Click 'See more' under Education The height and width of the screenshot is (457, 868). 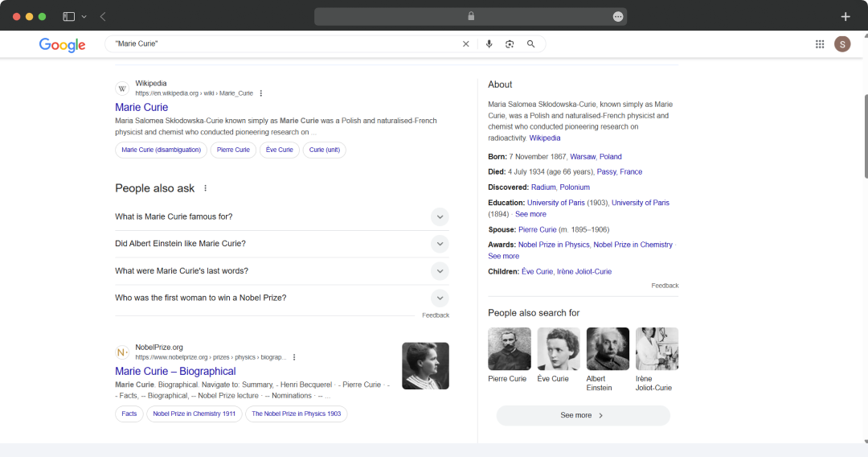pyautogui.click(x=530, y=214)
